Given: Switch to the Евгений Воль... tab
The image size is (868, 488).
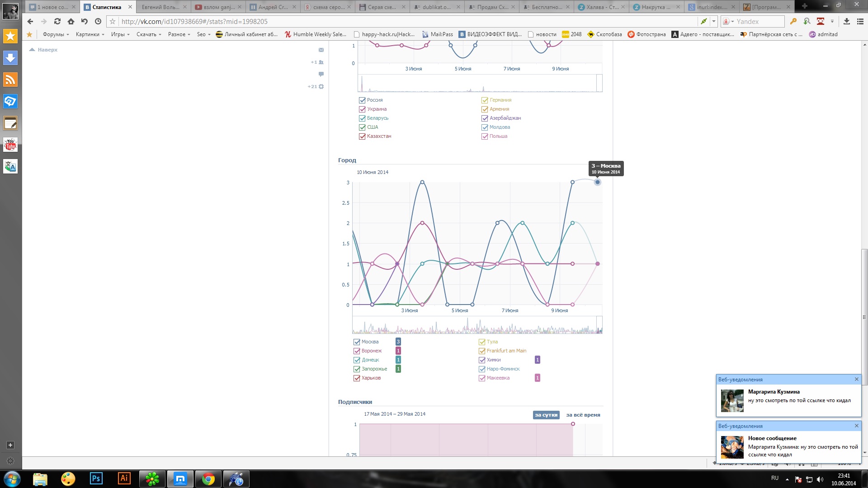Looking at the screenshot, I should point(160,7).
